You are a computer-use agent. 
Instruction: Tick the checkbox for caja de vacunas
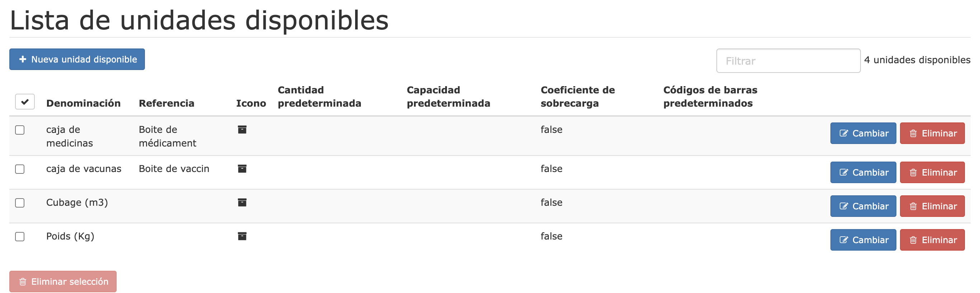[x=20, y=169]
